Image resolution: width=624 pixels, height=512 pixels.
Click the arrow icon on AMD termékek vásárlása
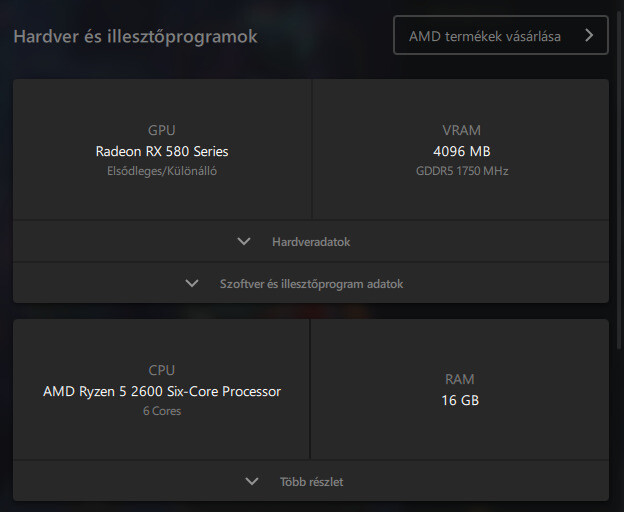click(589, 36)
